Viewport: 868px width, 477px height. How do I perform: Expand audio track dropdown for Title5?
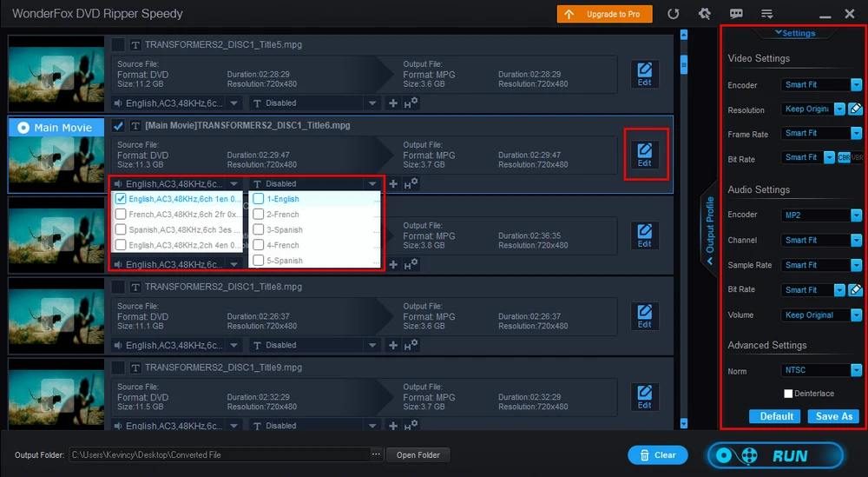[233, 103]
